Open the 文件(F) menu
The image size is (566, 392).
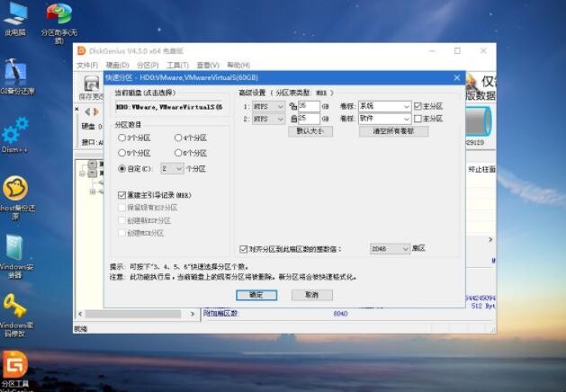coord(87,66)
